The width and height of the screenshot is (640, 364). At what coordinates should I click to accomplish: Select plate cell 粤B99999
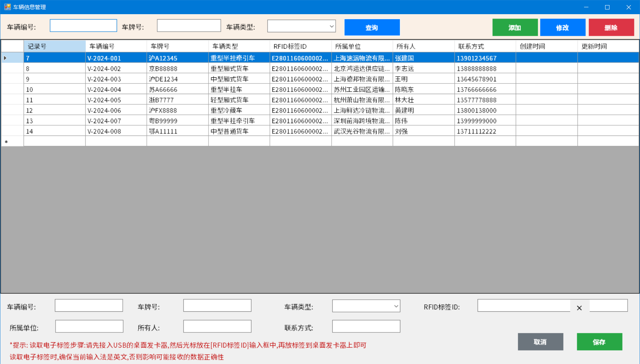pos(178,121)
